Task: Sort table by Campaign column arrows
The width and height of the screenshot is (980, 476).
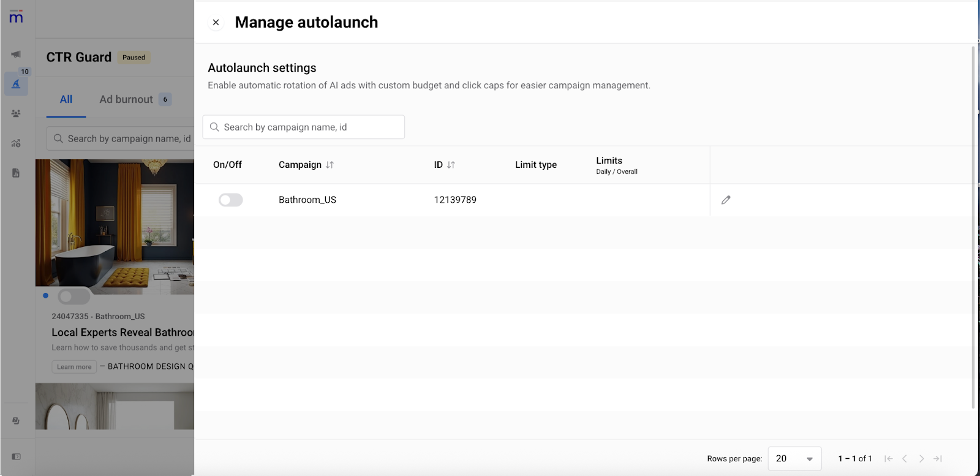Action: [330, 165]
